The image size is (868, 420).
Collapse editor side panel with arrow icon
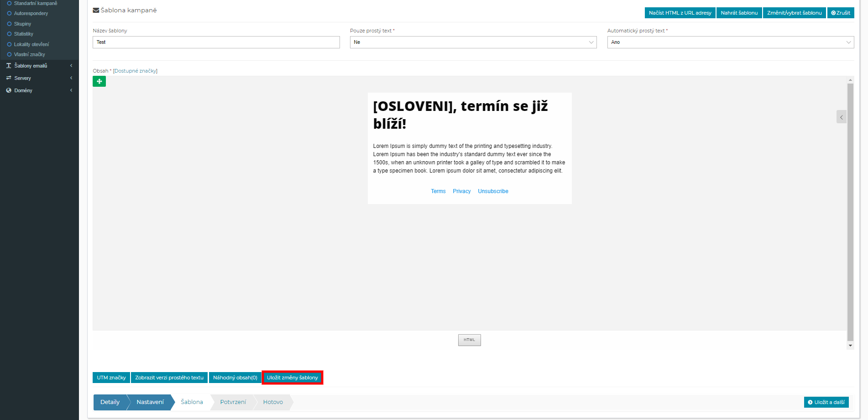click(x=841, y=117)
